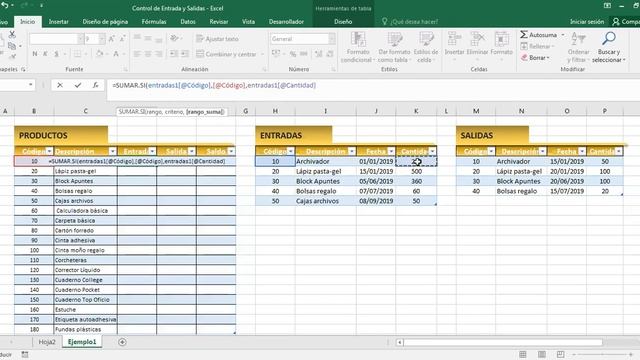
Task: Click the percent style icon
Action: point(293,54)
